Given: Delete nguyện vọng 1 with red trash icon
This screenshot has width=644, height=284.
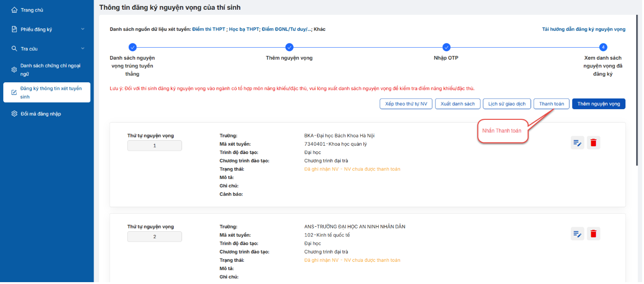Looking at the screenshot, I should tap(594, 142).
